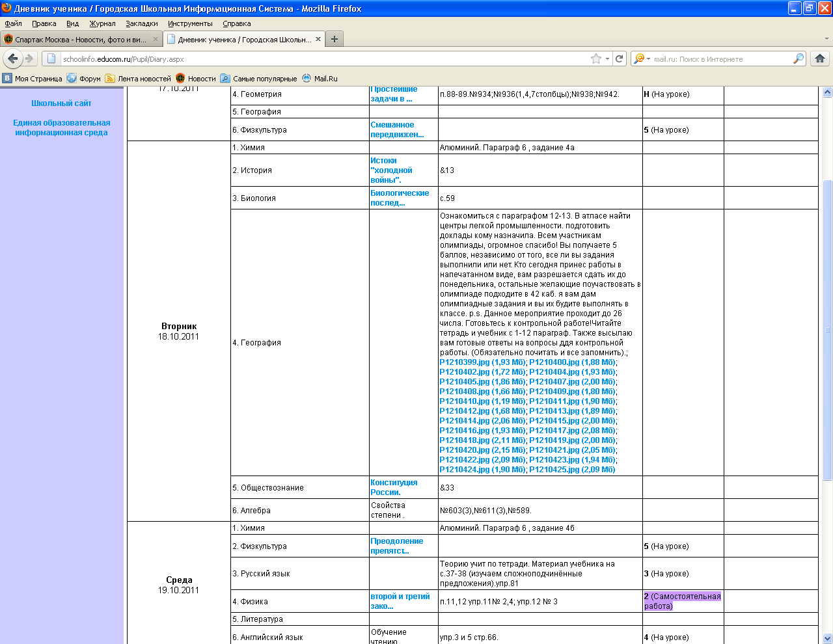Bookmark this page with star icon
Viewport: 833px width, 644px height.
pyautogui.click(x=595, y=59)
